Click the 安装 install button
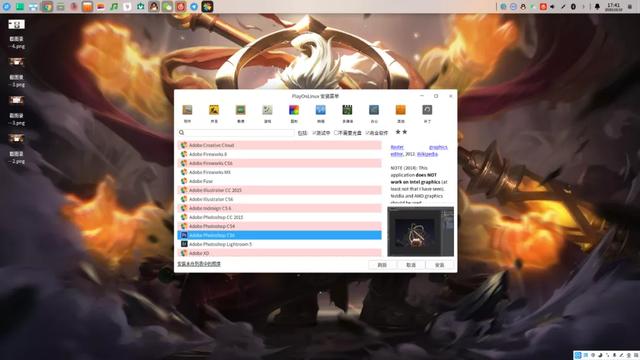The height and width of the screenshot is (360, 640). pyautogui.click(x=440, y=265)
